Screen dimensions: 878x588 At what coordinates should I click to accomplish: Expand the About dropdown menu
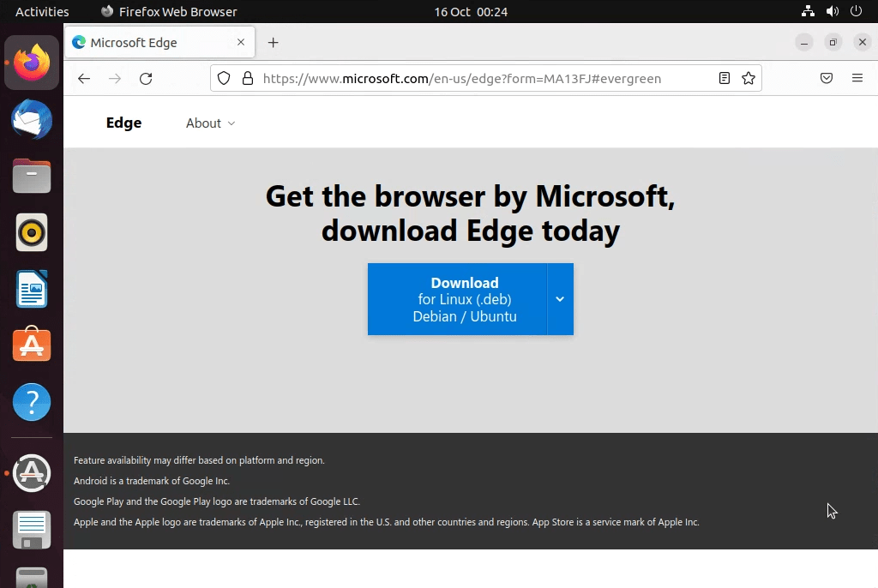click(x=210, y=123)
